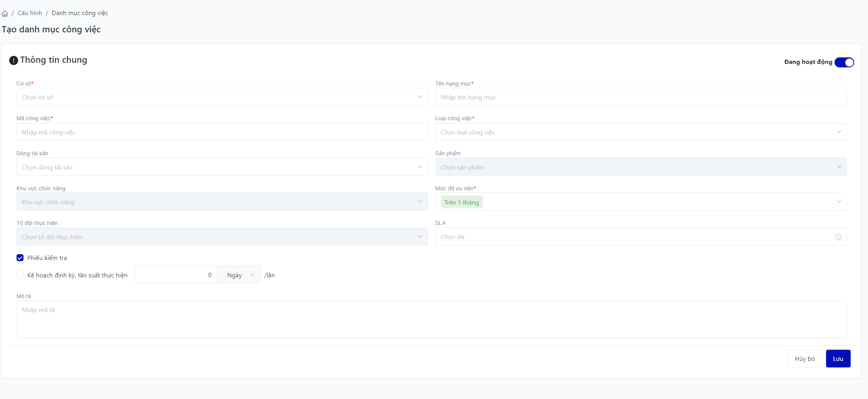Enable Kế hoạch định kỳ checkbox
The image size is (868, 399).
(20, 275)
